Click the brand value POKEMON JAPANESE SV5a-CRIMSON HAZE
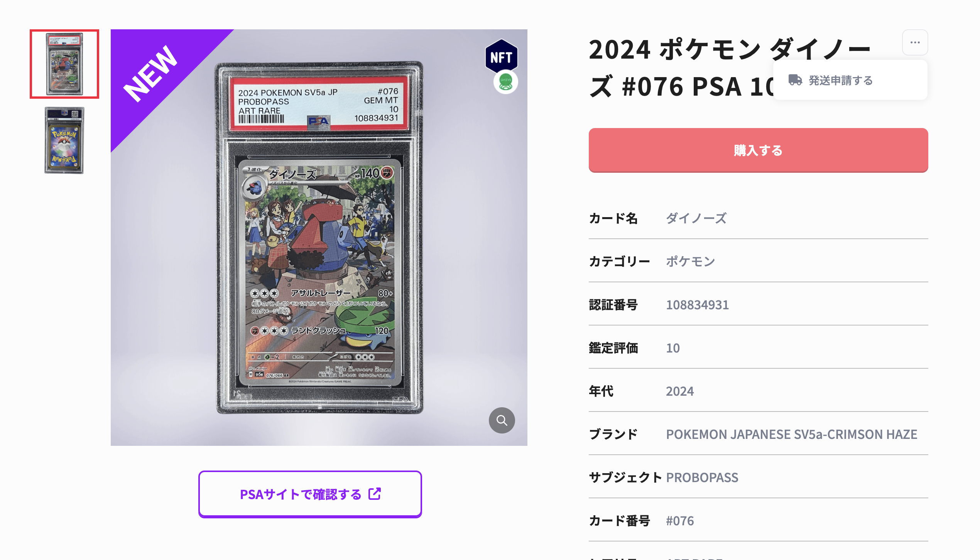Screen dimensions: 980x560 tap(791, 434)
